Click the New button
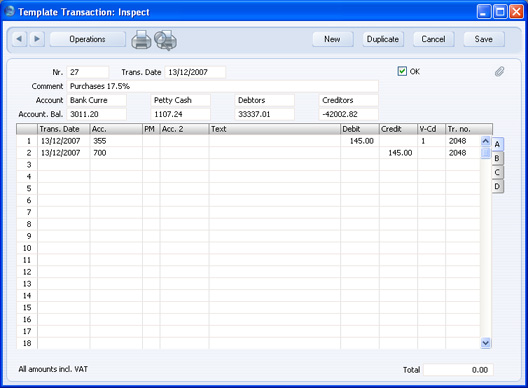The width and height of the screenshot is (528, 388). coord(332,39)
